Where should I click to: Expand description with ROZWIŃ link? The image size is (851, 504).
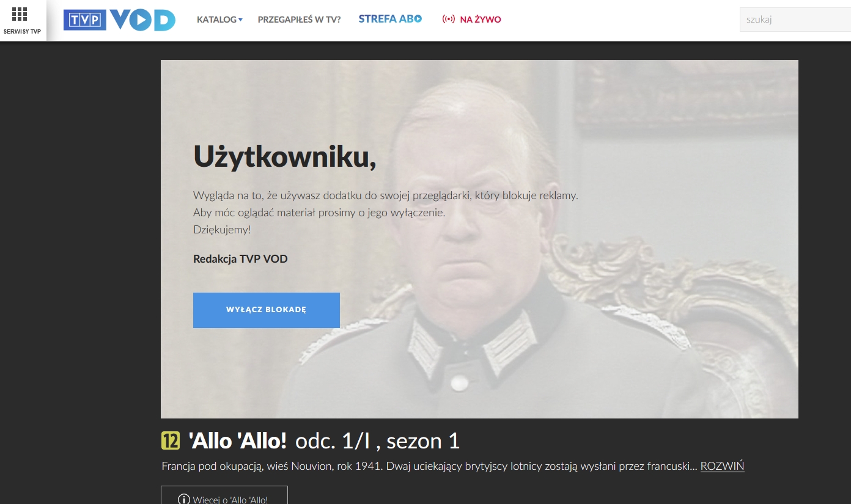[x=722, y=466]
